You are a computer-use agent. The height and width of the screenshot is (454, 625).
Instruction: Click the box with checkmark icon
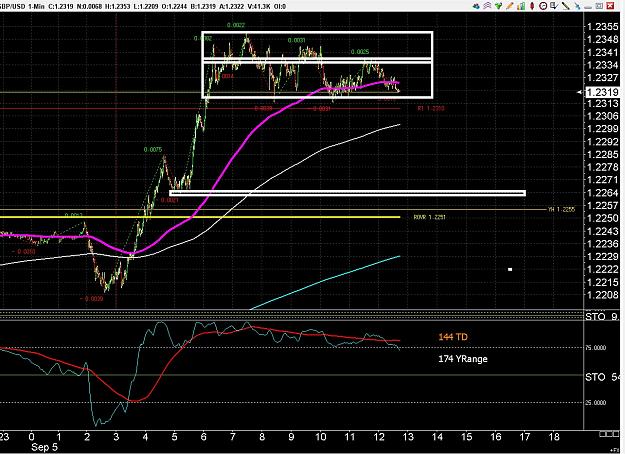pyautogui.click(x=554, y=6)
